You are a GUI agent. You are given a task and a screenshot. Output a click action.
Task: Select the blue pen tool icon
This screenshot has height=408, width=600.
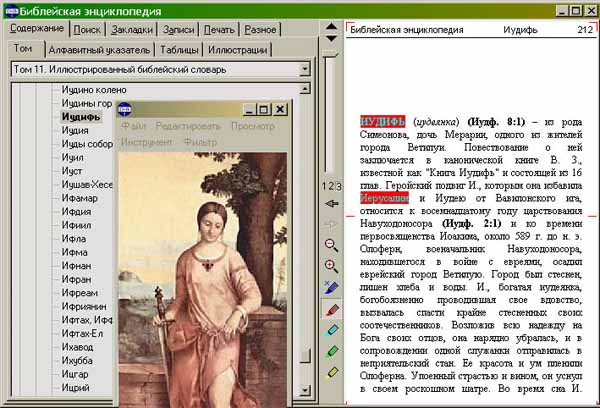coord(331,287)
